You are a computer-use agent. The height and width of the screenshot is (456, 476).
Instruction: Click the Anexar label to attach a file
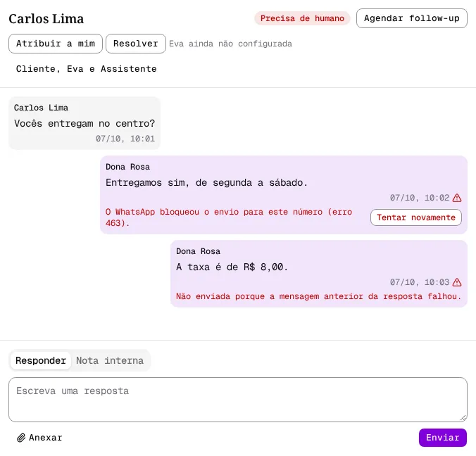46,438
